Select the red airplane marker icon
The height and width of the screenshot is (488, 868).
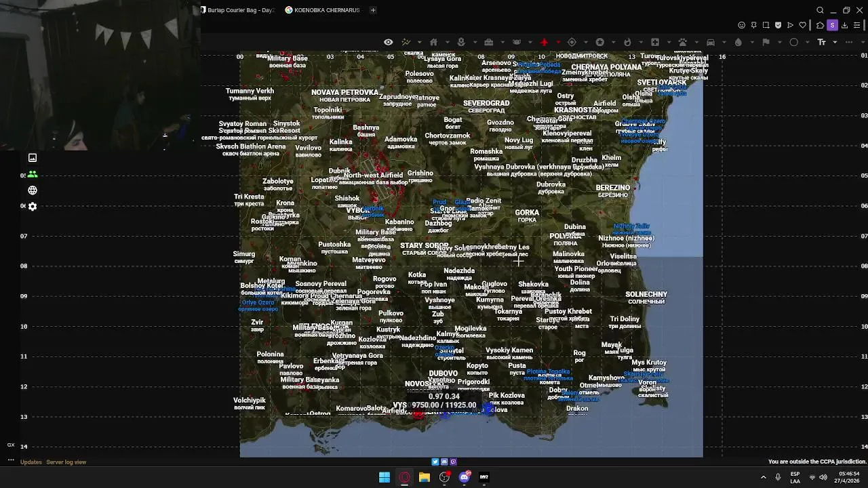pos(544,42)
